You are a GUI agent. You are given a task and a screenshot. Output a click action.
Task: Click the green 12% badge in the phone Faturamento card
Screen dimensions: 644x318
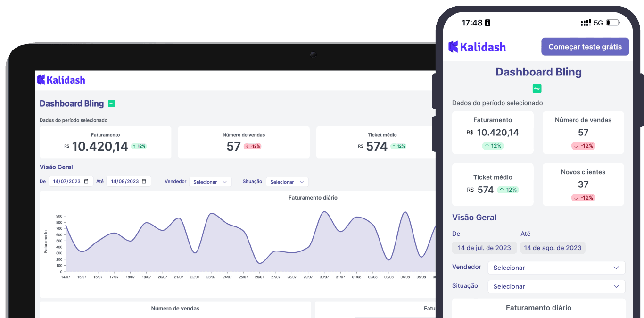pos(493,146)
